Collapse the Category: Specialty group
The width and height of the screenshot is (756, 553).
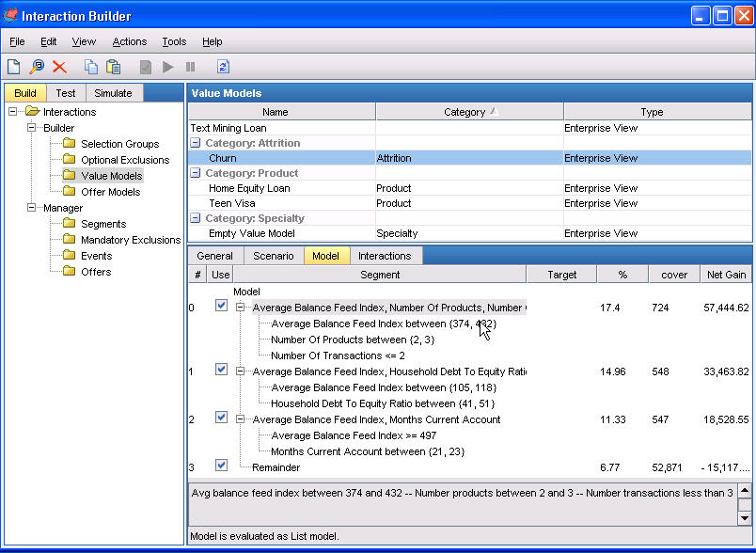196,218
